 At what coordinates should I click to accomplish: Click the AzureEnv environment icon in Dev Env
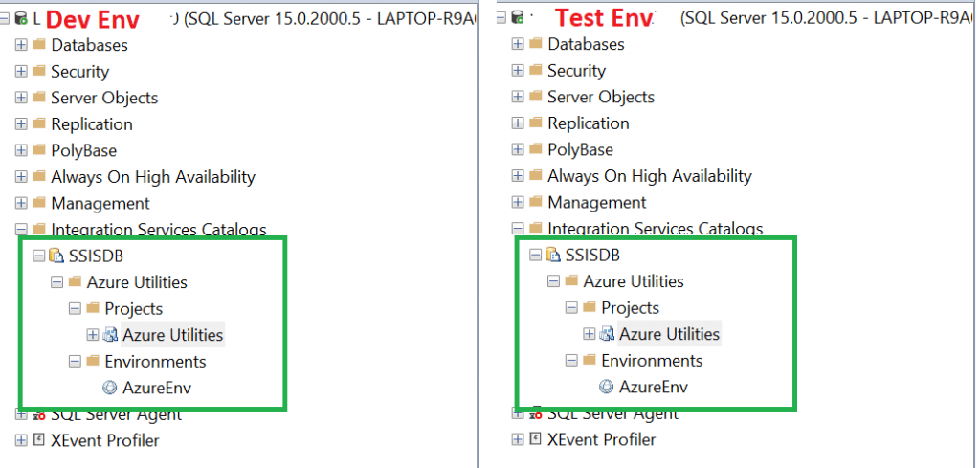[x=109, y=388]
